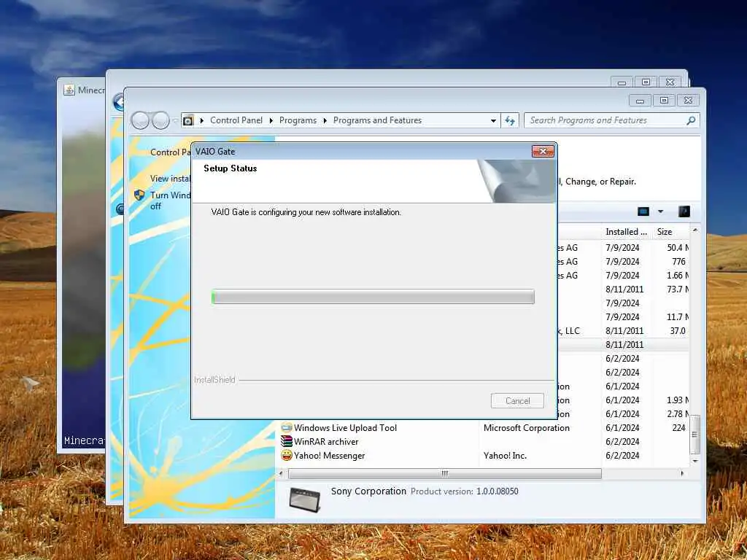Click product version 1.0.0.08050 text
747x560 pixels.
[x=497, y=491]
